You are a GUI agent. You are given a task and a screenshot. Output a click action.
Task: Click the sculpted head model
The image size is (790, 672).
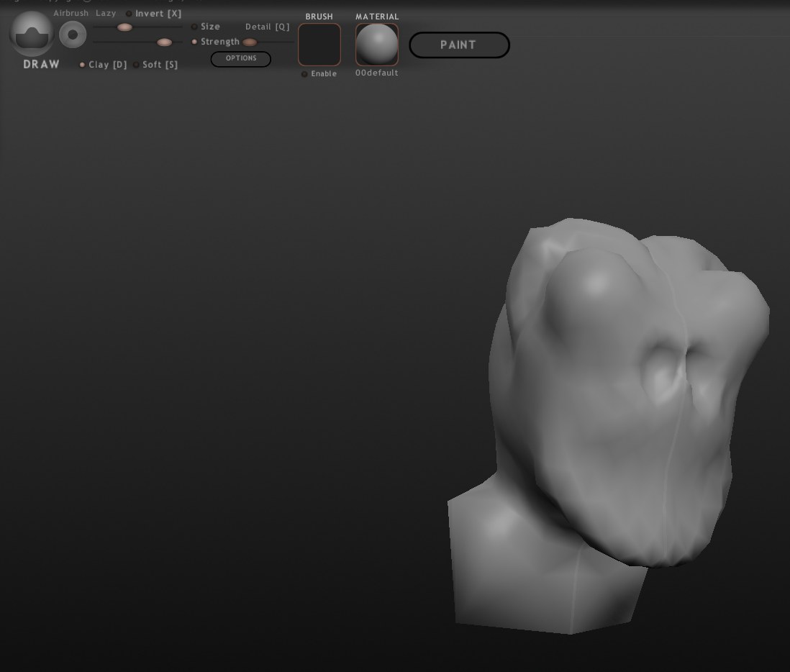tap(609, 426)
